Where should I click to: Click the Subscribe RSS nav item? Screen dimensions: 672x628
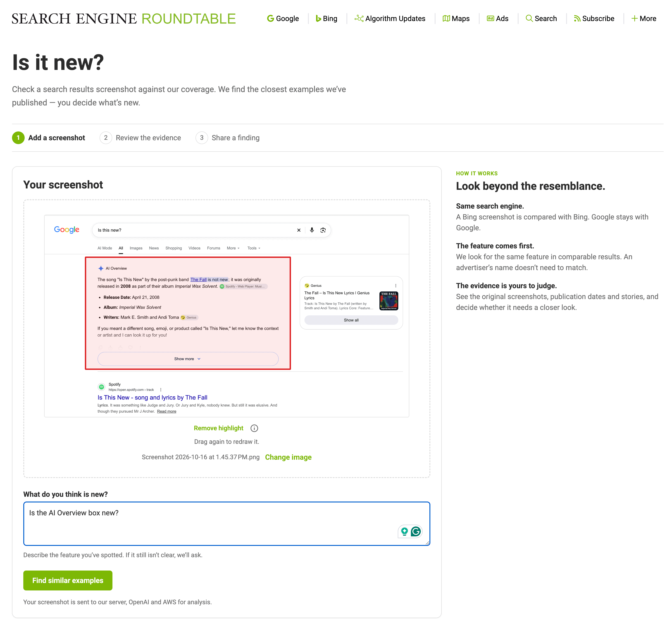pyautogui.click(x=594, y=19)
